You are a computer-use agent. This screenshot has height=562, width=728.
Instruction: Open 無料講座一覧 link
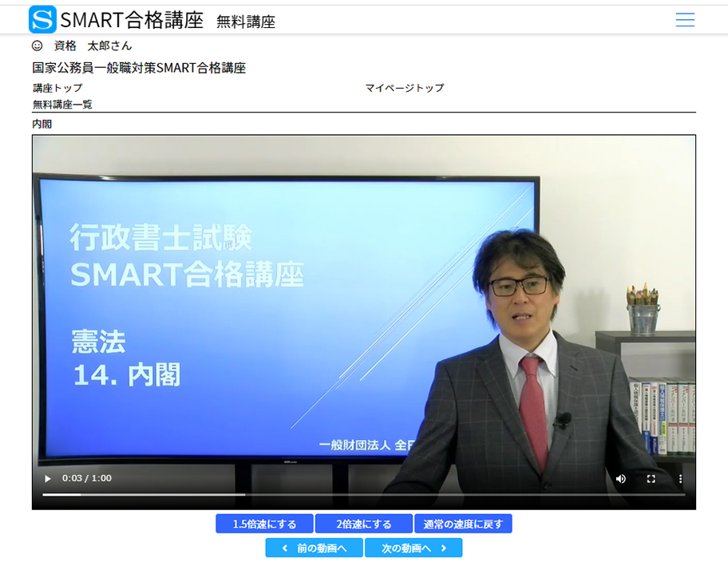[x=62, y=105]
